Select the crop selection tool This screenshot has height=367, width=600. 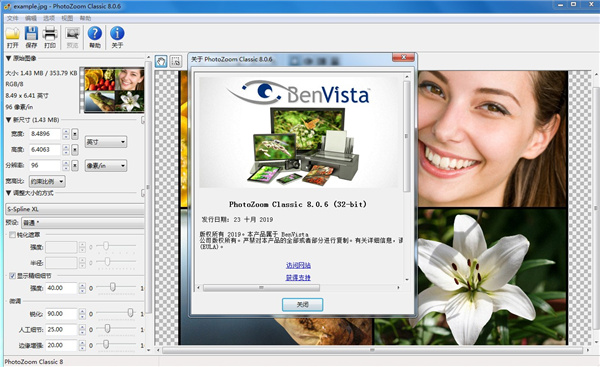coord(176,61)
